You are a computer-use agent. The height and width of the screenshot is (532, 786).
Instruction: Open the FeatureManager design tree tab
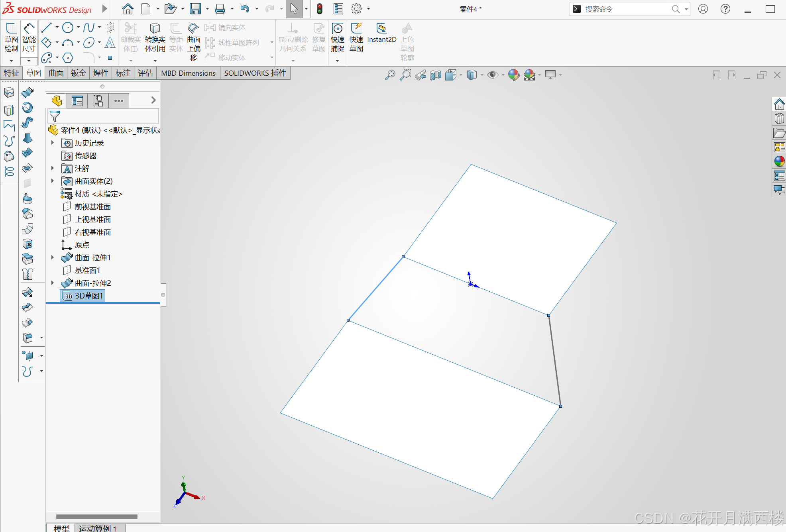57,101
